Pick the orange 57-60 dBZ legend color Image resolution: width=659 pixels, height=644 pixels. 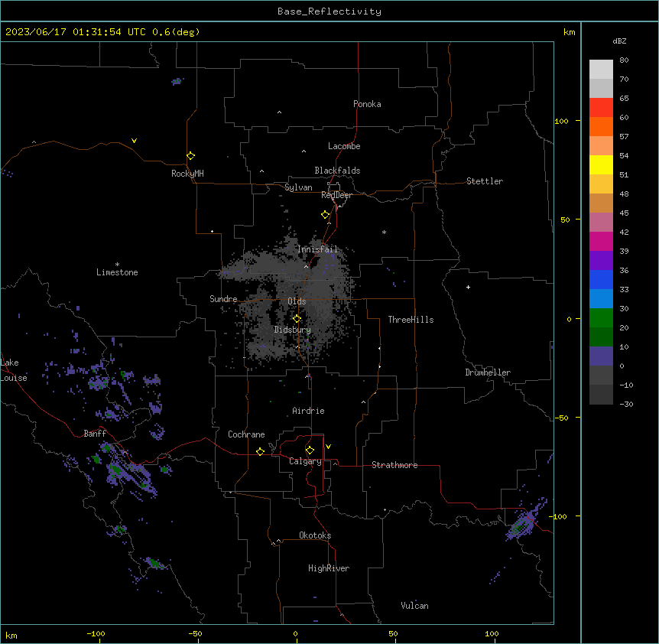click(x=601, y=126)
